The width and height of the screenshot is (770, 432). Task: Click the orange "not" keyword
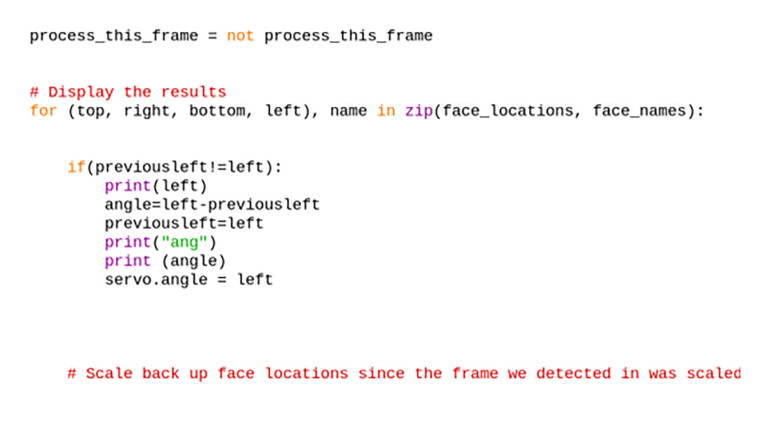pos(240,36)
